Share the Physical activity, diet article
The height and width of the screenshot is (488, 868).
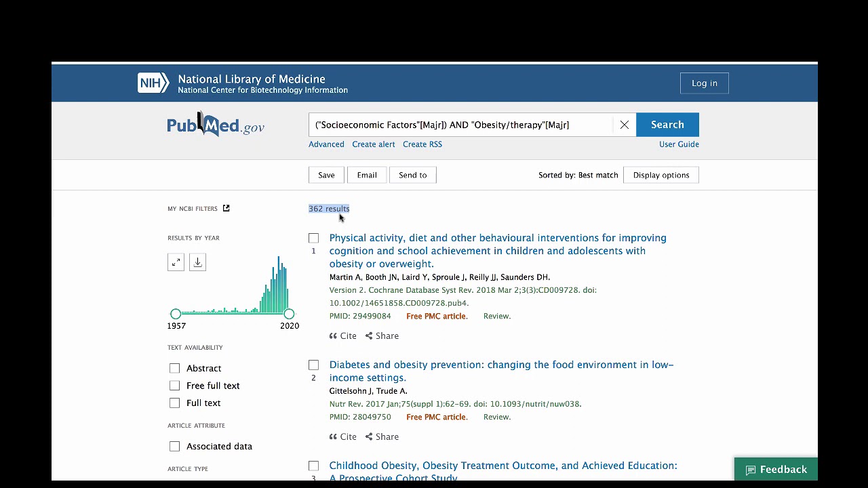coord(382,336)
